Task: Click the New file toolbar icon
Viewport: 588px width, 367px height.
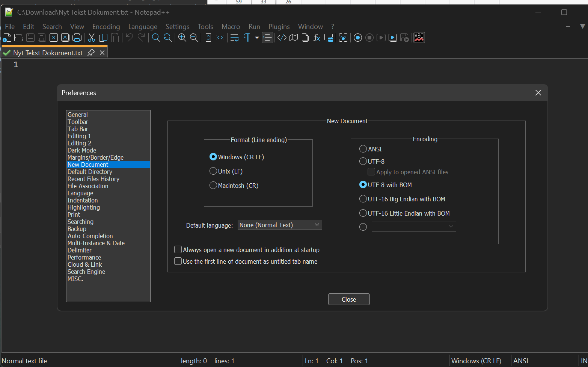Action: [x=7, y=38]
